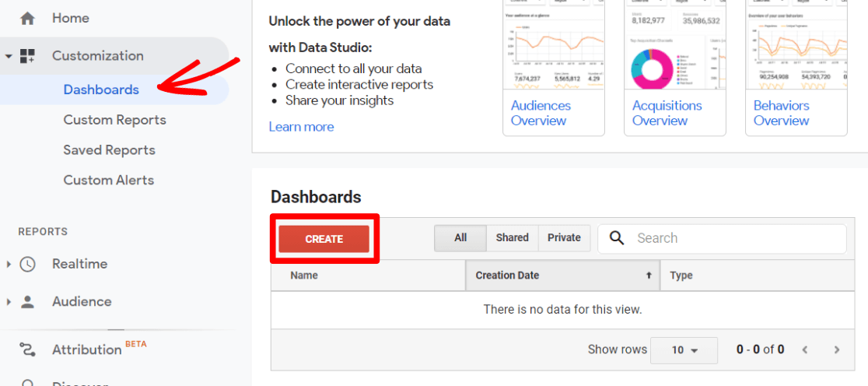Screen dimensions: 868x386
Task: Select the Shared filter toggle
Action: (512, 238)
